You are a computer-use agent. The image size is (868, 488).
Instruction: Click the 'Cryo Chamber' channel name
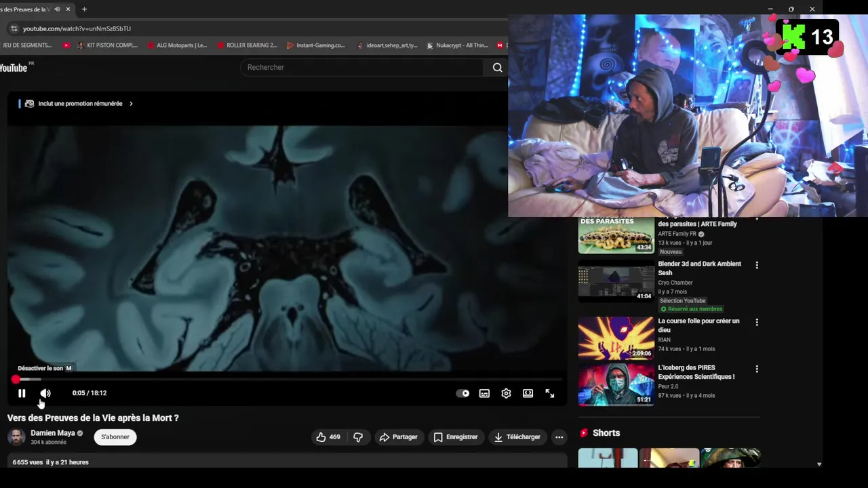coord(675,283)
